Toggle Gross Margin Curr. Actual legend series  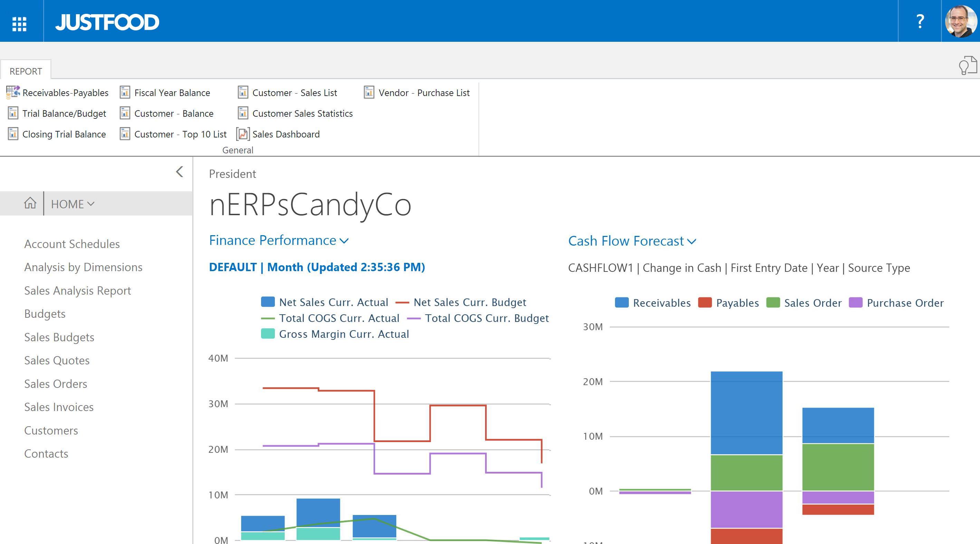coord(344,334)
